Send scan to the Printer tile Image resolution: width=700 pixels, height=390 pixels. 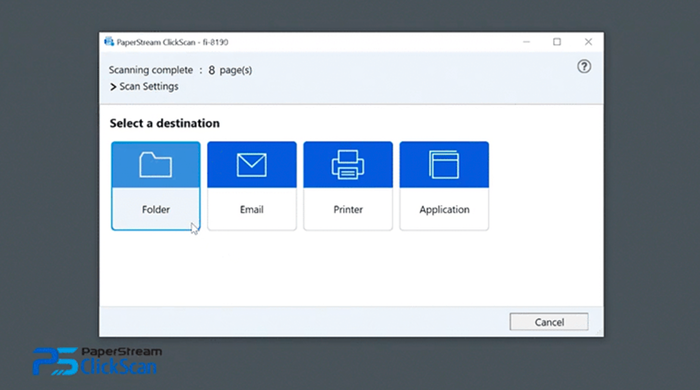coord(348,186)
